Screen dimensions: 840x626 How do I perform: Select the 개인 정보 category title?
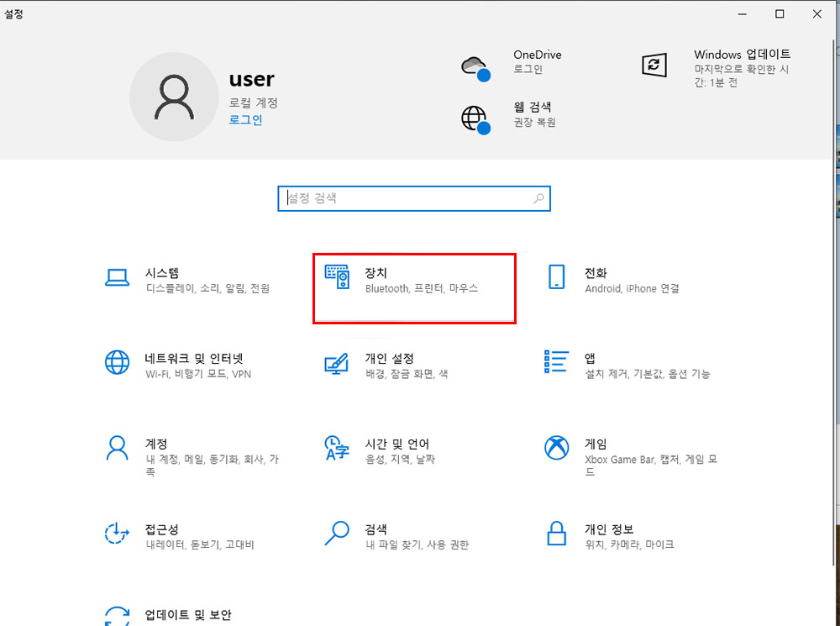[x=609, y=529]
